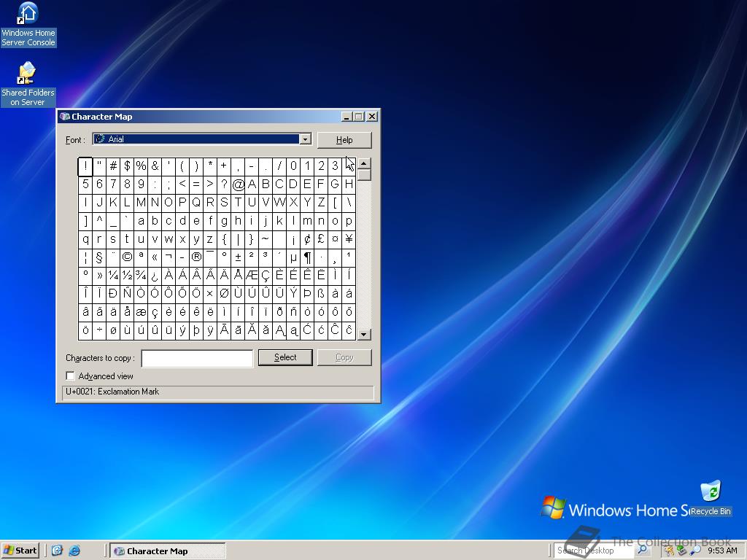This screenshot has height=560, width=747.
Task: Click the first system tray icon with keys
Action: tap(670, 551)
